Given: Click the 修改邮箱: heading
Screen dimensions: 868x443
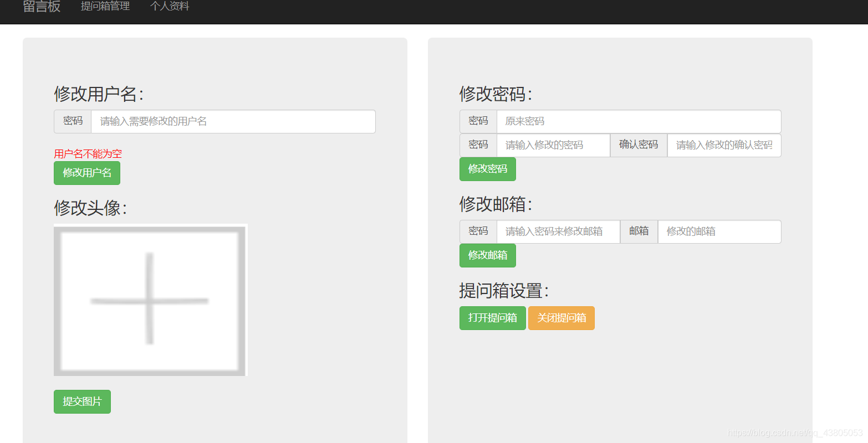Looking at the screenshot, I should click(x=496, y=204).
